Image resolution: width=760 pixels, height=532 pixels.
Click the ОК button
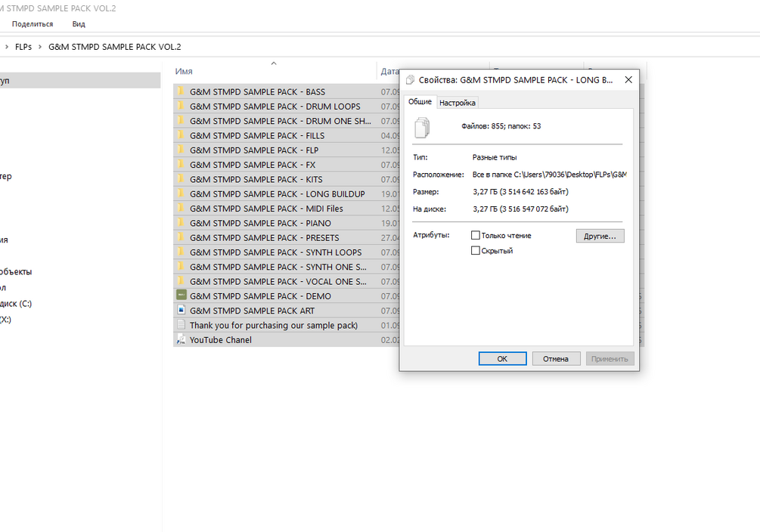tap(502, 358)
